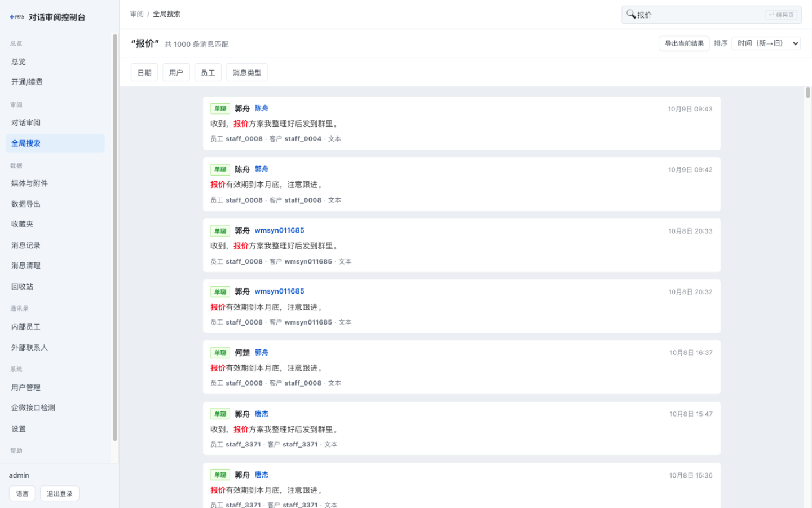Click timestamp 10月8日 16:37

691,353
